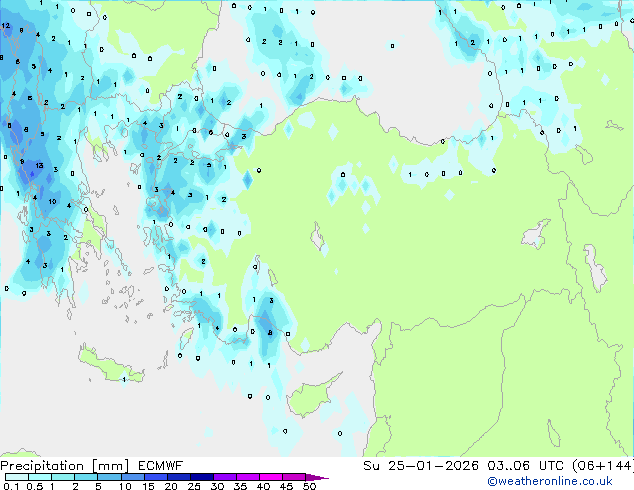Image resolution: width=634 pixels, height=490 pixels.
Task: Click the legend value 30
Action: [217, 486]
